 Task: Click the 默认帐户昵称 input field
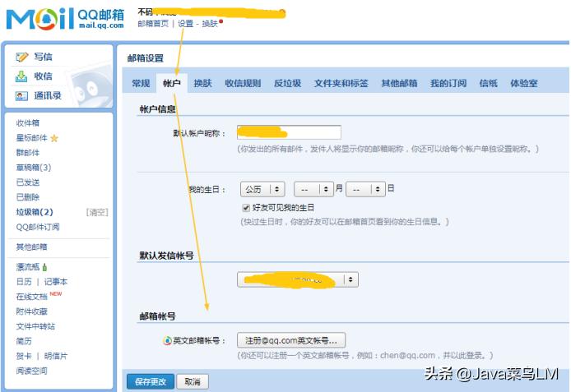[x=289, y=132]
